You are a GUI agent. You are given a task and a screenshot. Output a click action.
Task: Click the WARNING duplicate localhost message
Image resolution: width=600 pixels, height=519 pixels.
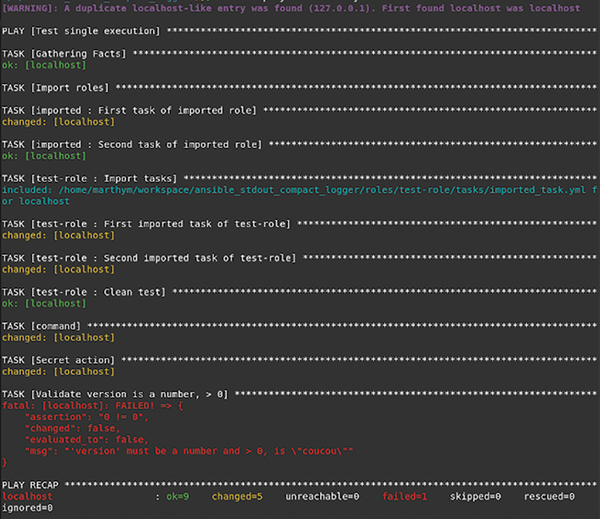(290, 8)
